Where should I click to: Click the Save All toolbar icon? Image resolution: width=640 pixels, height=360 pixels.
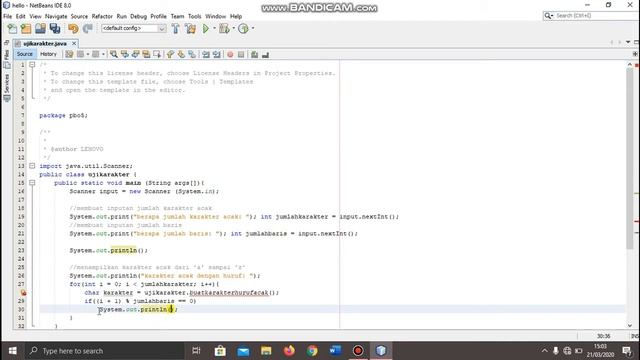55,29
